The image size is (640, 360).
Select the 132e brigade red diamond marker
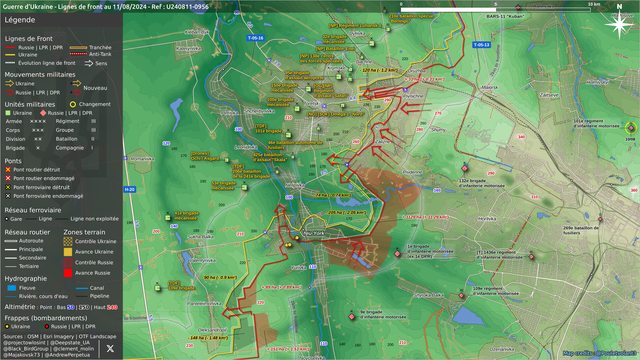click(464, 168)
